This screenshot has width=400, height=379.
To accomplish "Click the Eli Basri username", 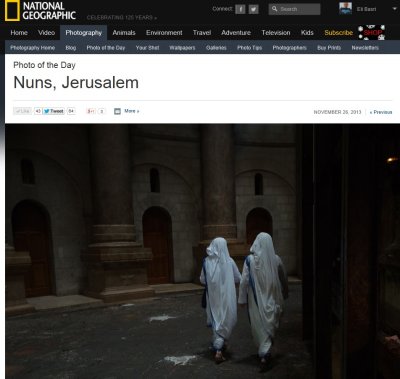I will 366,9.
